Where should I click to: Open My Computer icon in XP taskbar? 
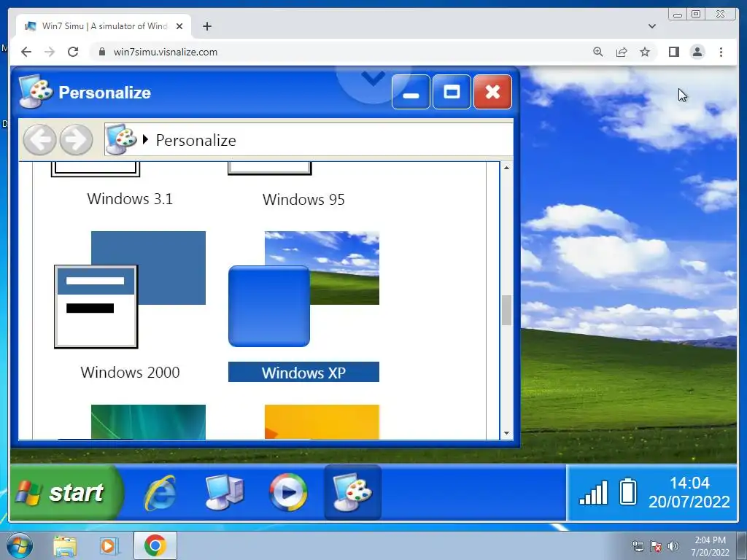(x=225, y=492)
